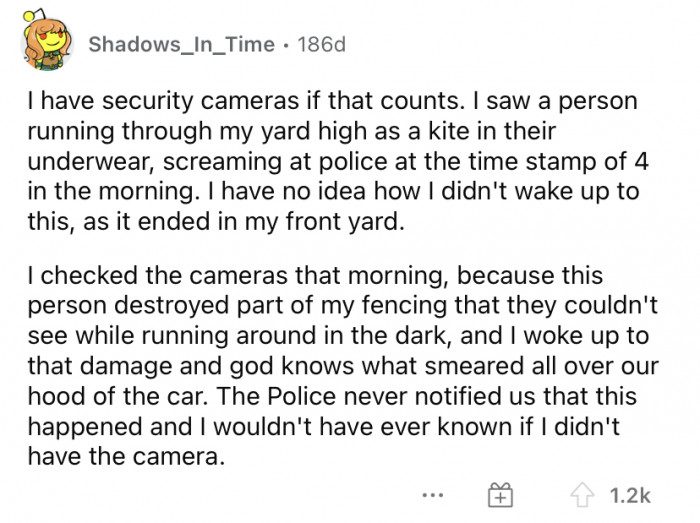
Task: Click the line beginning 'in the morning. I have'
Action: coord(333,191)
